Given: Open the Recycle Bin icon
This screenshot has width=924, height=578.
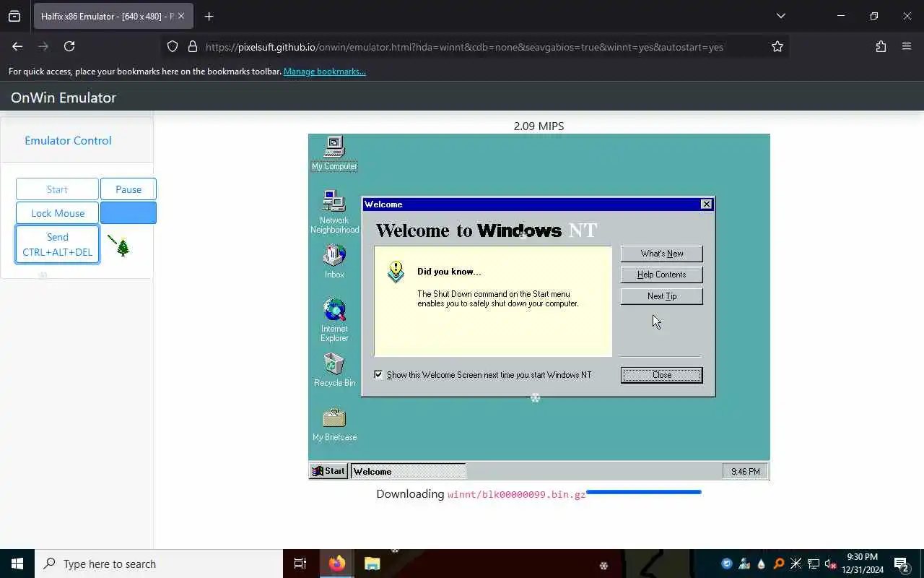Looking at the screenshot, I should 334,369.
